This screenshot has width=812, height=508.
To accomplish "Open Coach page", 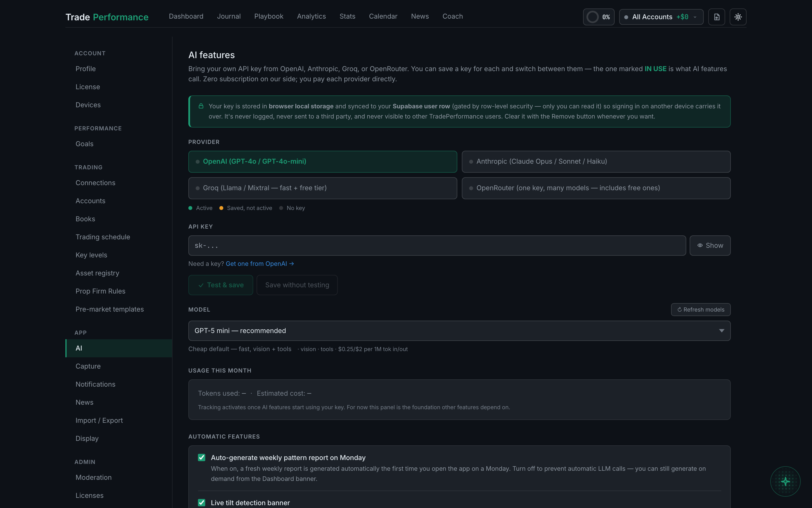I will point(453,16).
